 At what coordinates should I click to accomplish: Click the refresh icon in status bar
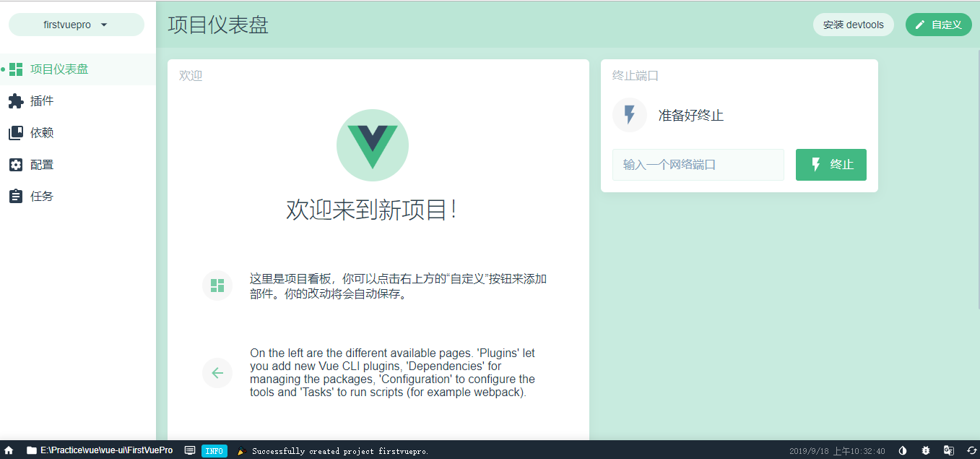click(972, 450)
